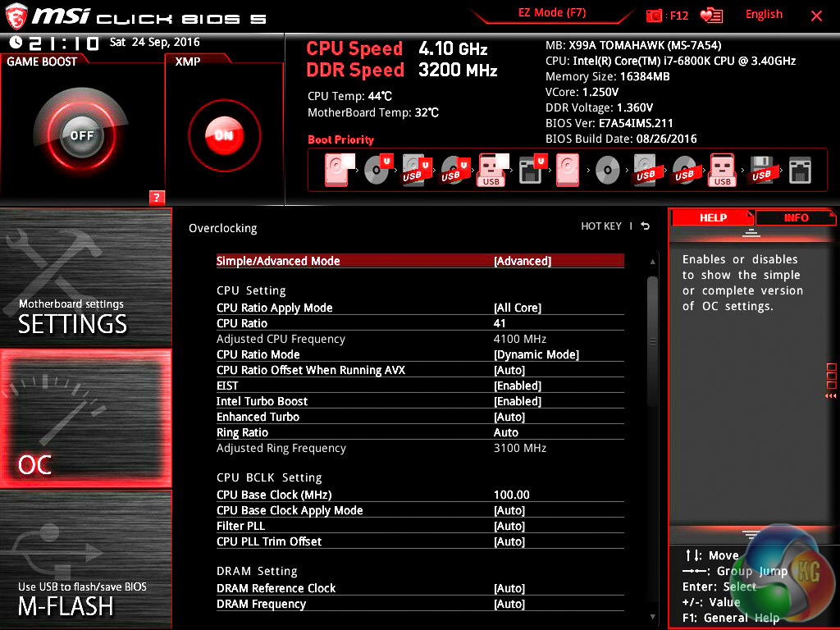Toggle the GAME BOOST knob currently OFF

[x=81, y=135]
